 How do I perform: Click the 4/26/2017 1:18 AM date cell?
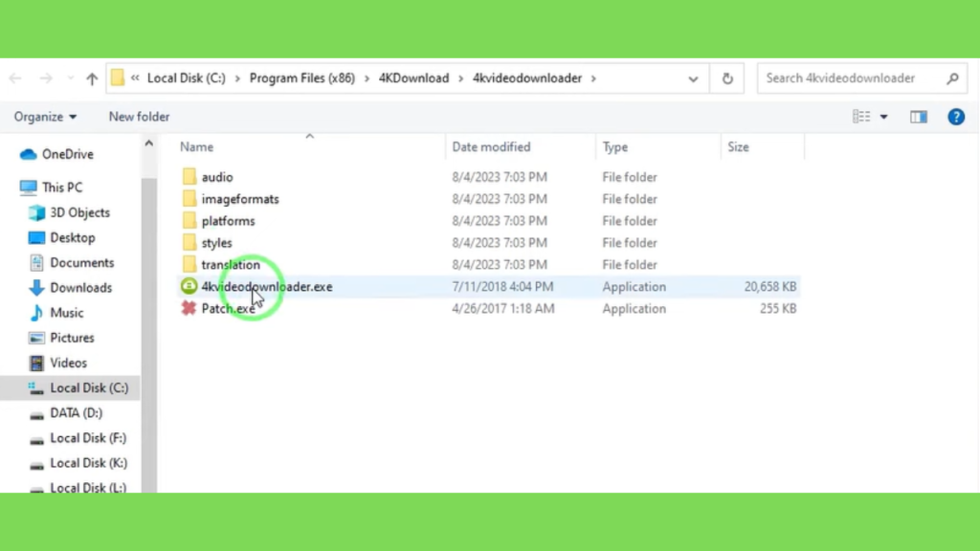point(503,308)
